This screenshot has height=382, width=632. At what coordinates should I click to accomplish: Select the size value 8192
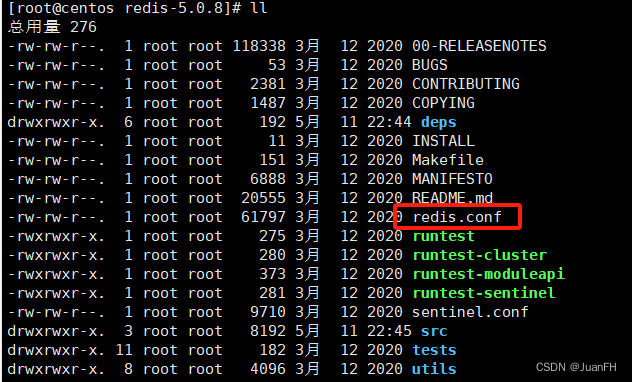[x=268, y=331]
